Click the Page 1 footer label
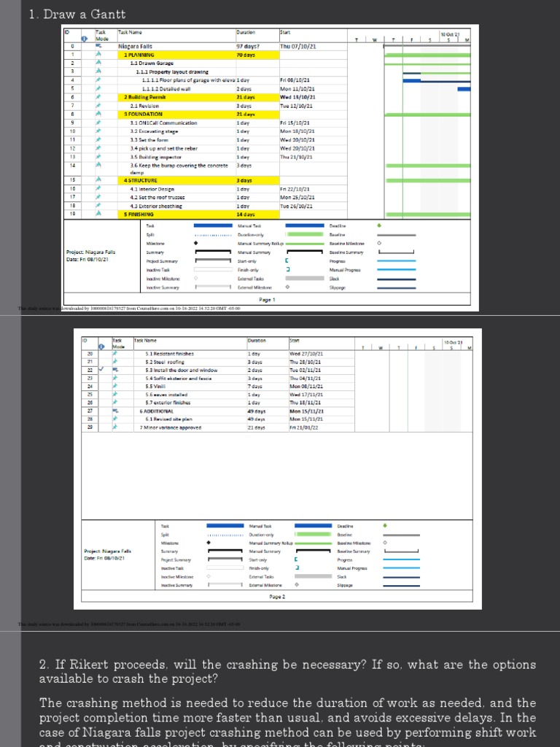Viewport: 560px width, 747px height. point(267,300)
